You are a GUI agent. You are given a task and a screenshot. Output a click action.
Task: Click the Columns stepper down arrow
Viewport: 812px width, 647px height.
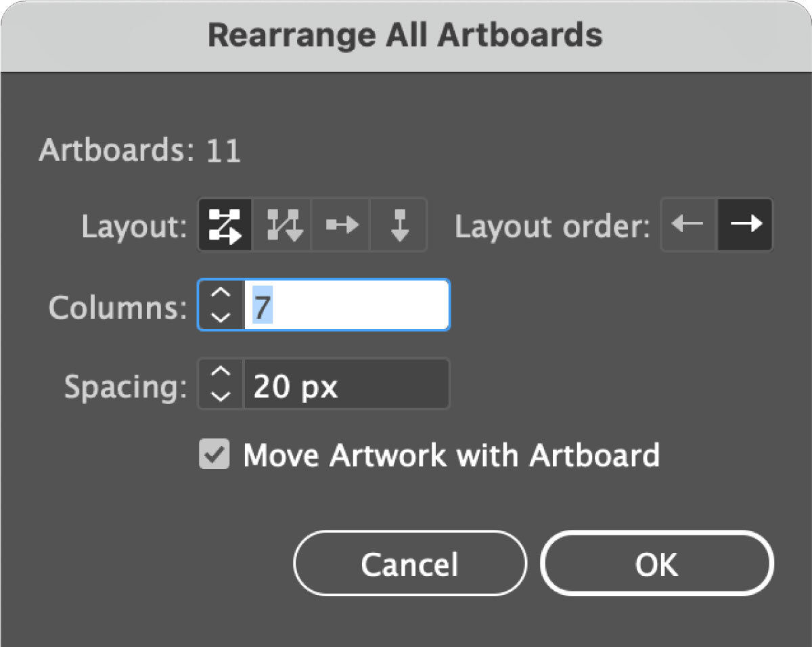(220, 316)
